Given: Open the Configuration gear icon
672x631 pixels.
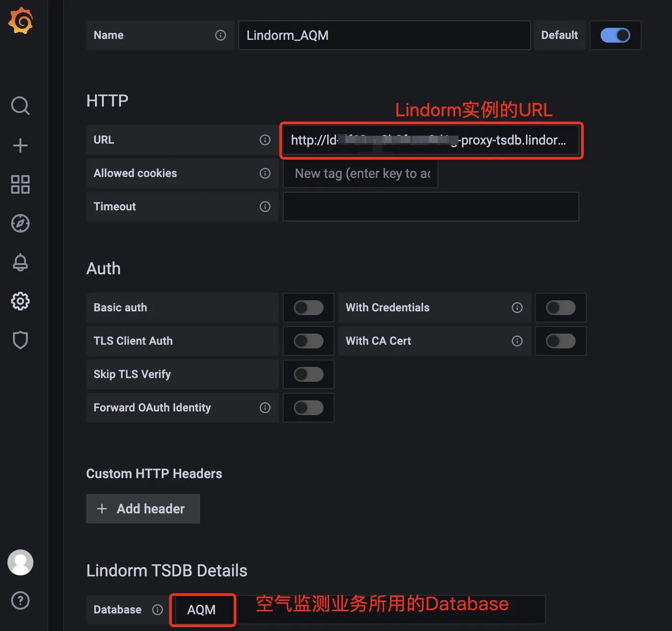Looking at the screenshot, I should 20,301.
